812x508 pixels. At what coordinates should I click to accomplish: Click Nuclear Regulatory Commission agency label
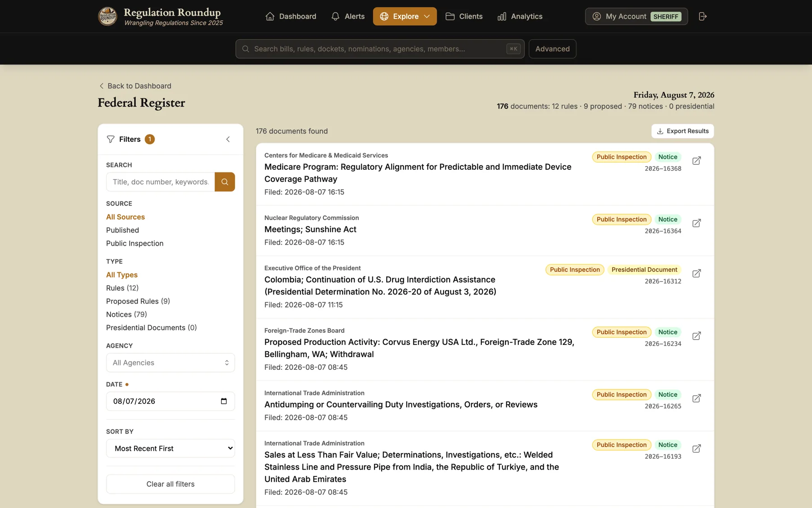(311, 218)
